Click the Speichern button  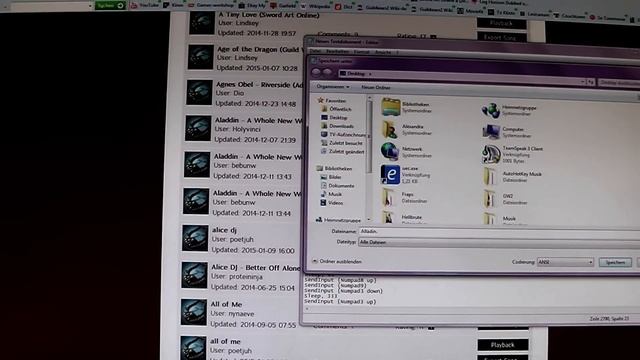tap(615, 262)
